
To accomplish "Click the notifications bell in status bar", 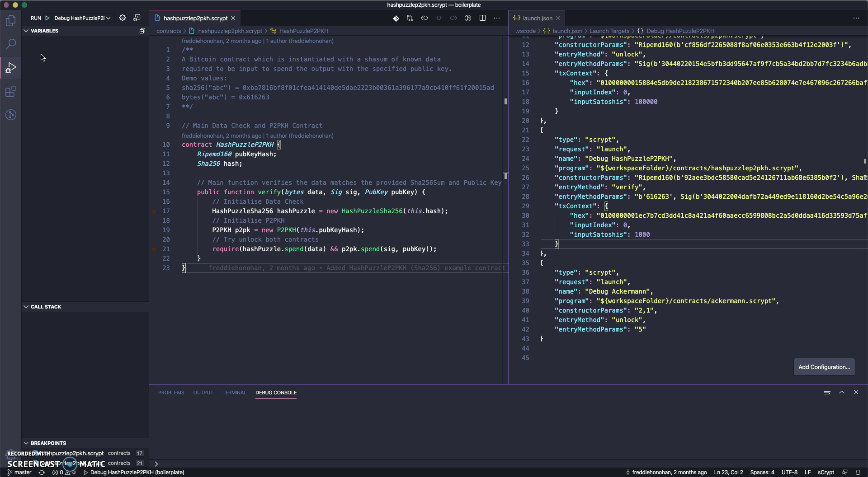I will (858, 472).
